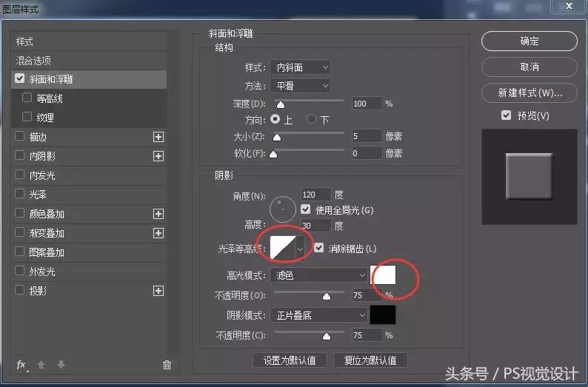
Task: Expand the 光泽等高线 picker arrow
Action: pos(301,249)
